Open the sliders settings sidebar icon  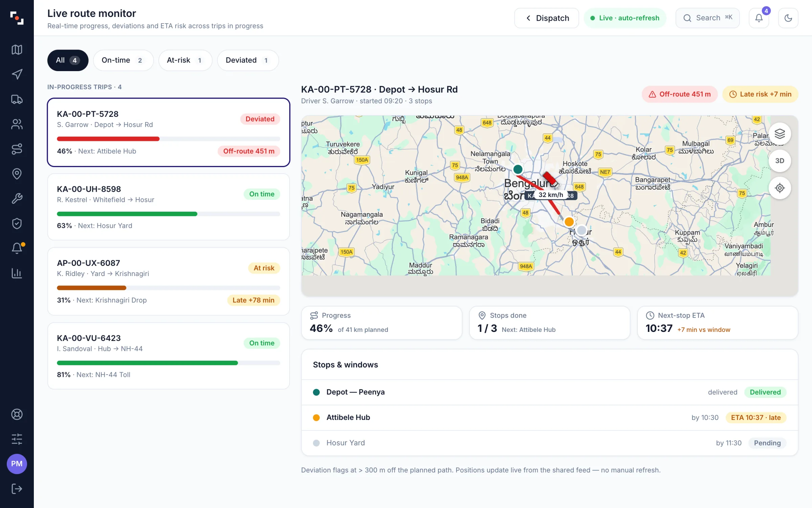17,439
